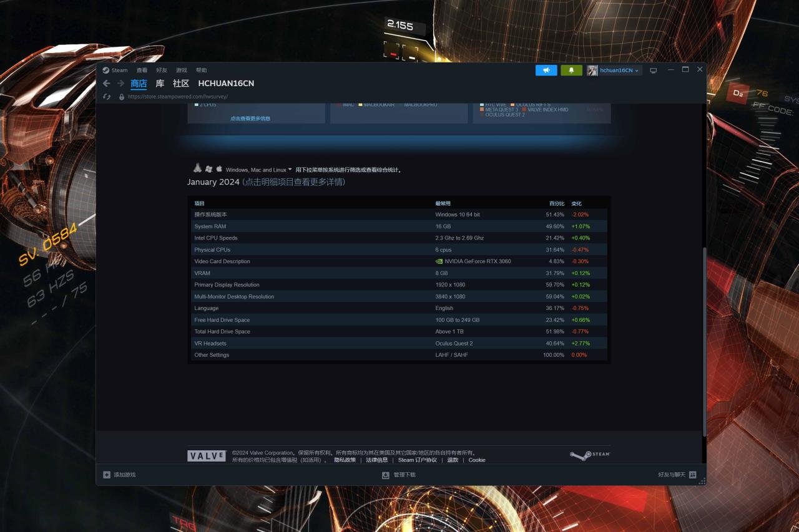Open the 隐私政策 footer link
Image resolution: width=799 pixels, height=532 pixels.
coord(345,460)
